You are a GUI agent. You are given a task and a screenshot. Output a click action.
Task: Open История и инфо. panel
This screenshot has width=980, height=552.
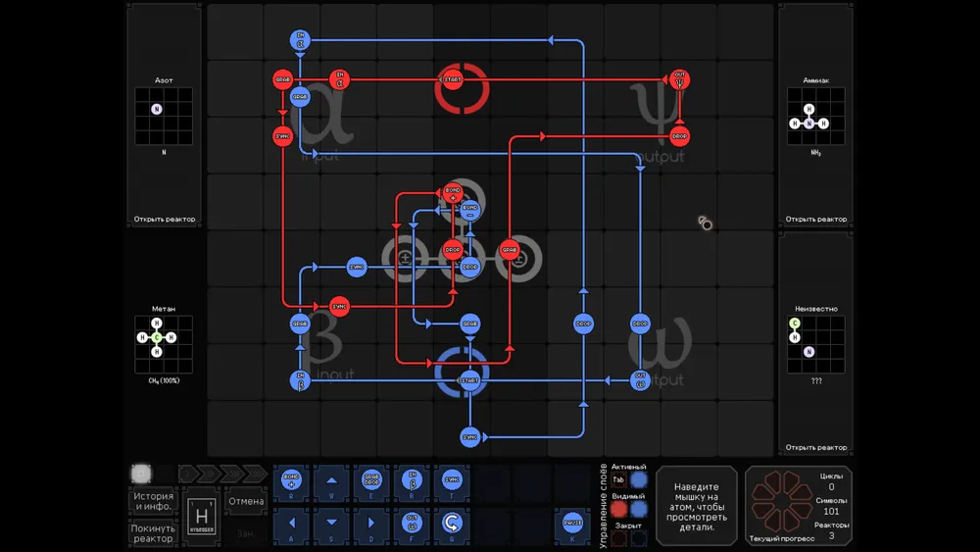pos(152,501)
